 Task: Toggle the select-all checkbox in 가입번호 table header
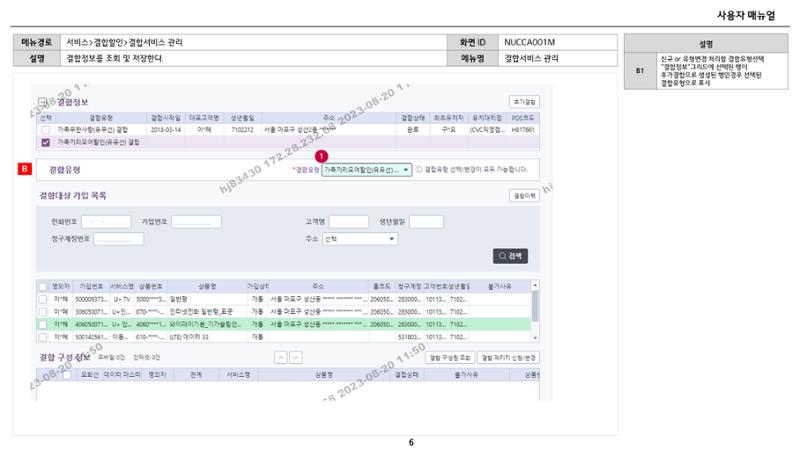(x=43, y=287)
